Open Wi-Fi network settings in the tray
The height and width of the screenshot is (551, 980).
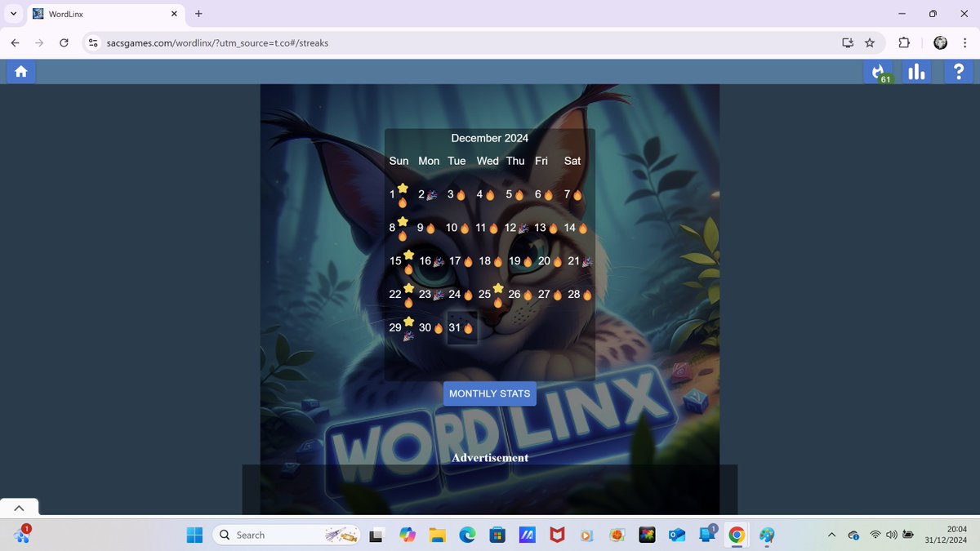click(875, 535)
